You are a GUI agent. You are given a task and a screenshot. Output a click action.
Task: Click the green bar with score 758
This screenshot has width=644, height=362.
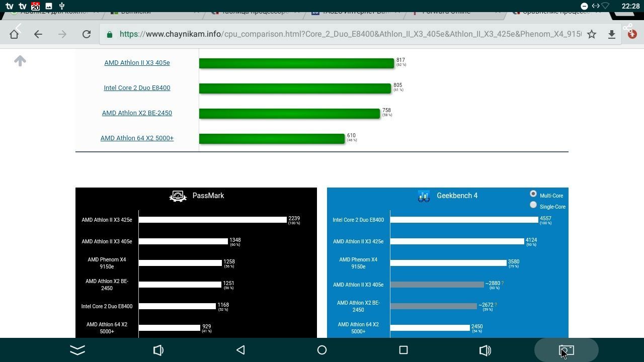pos(289,113)
